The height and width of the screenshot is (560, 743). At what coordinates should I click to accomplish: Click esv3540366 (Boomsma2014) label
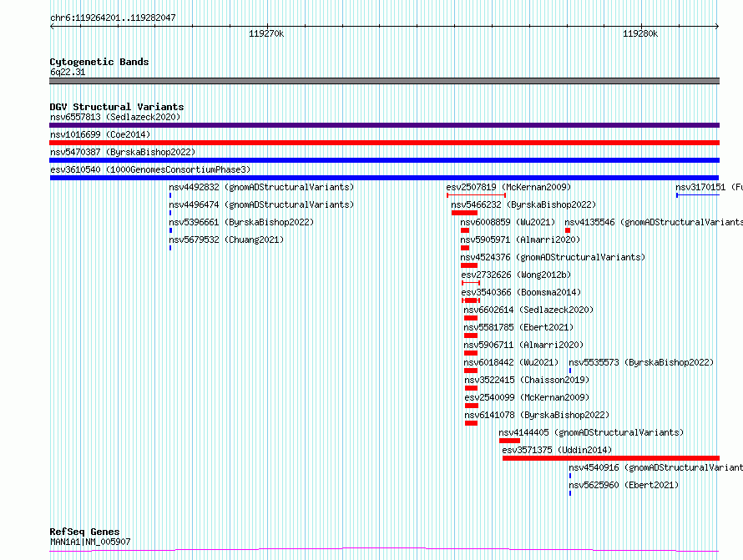(521, 292)
